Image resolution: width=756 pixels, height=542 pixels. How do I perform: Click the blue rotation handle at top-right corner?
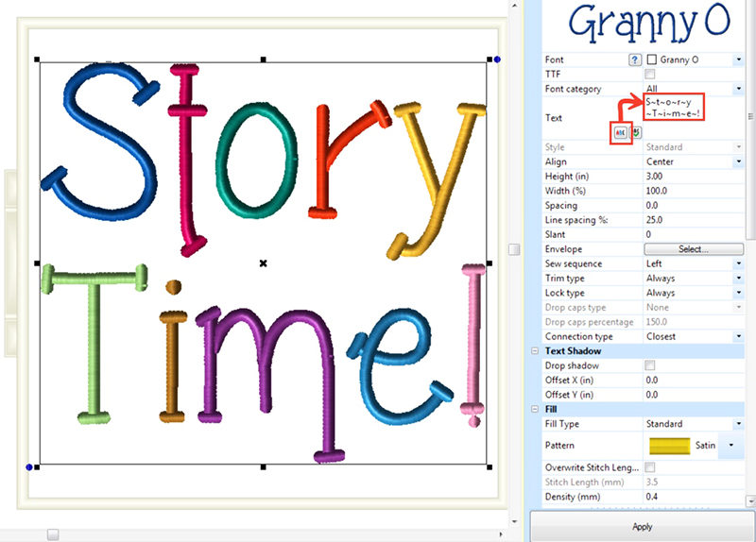point(494,59)
